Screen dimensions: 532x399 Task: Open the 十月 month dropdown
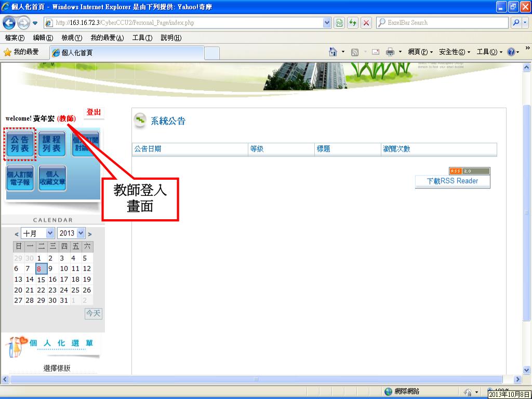[37, 233]
